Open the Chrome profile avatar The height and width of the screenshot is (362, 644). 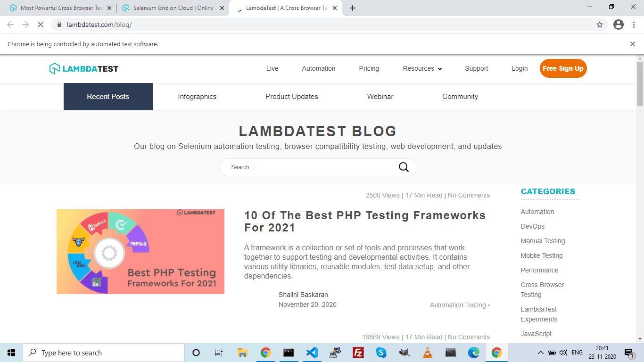click(x=619, y=25)
